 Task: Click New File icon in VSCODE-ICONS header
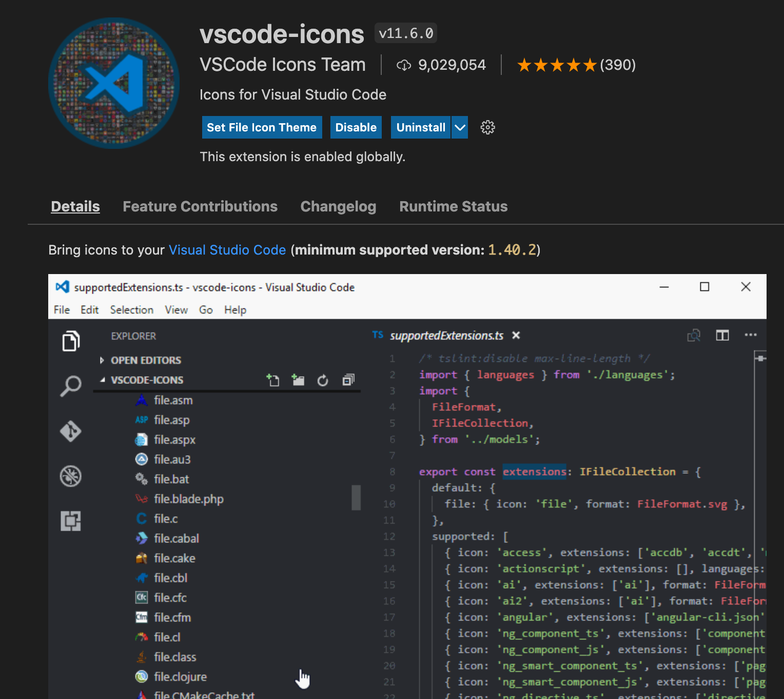coord(273,380)
